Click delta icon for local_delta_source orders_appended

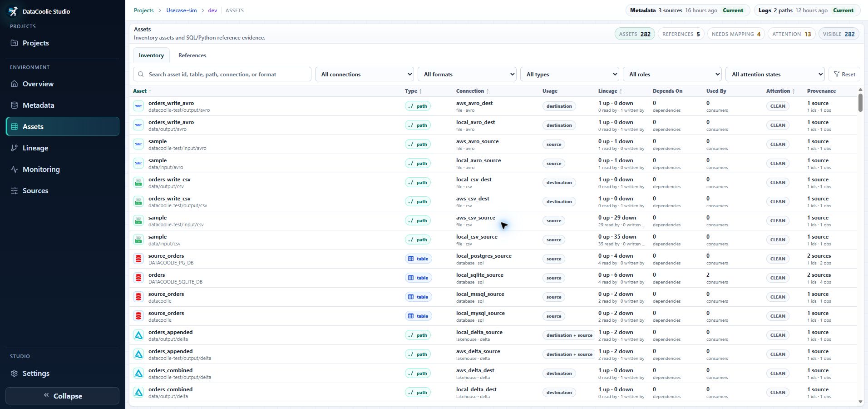(138, 335)
